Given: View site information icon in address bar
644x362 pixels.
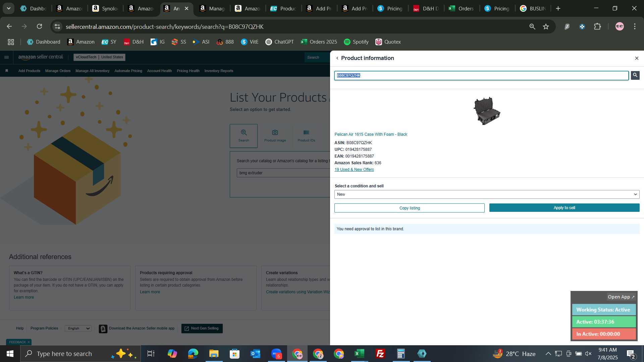Looking at the screenshot, I should 57,26.
